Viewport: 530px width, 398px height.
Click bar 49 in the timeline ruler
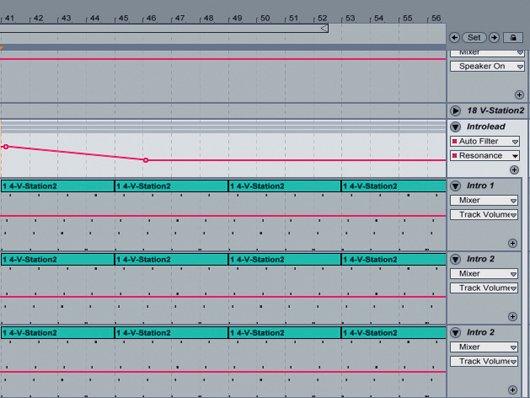[x=237, y=18]
